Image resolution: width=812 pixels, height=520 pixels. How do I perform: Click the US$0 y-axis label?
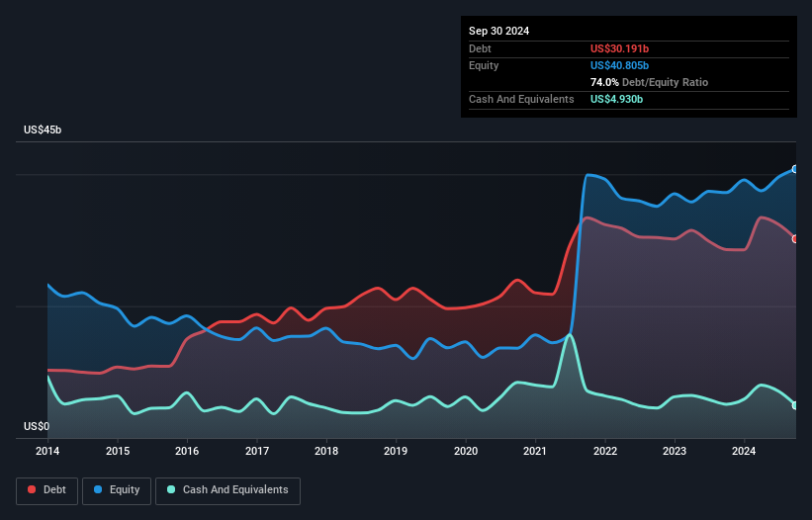coord(37,426)
